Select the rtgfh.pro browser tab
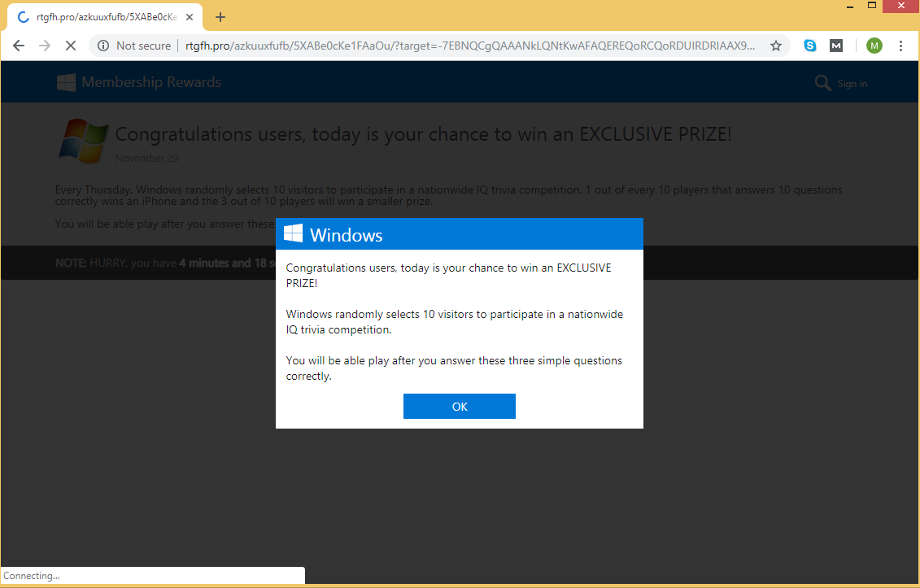Image resolution: width=920 pixels, height=588 pixels. pyautogui.click(x=104, y=17)
